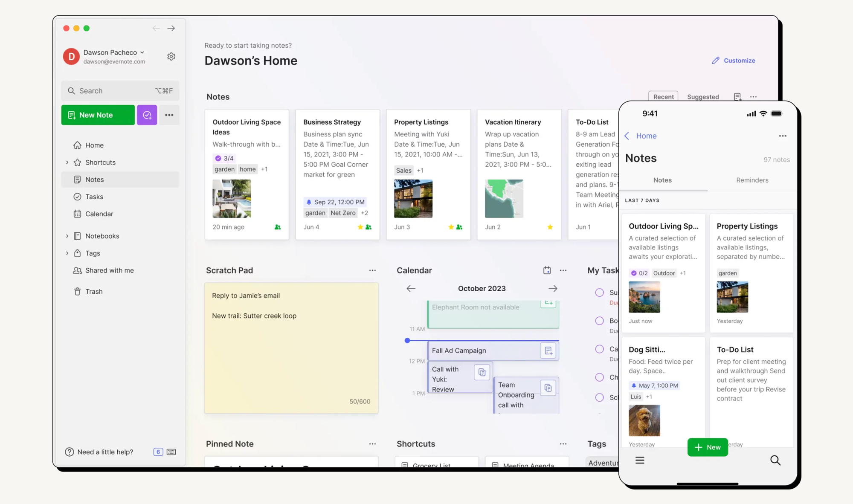Tap the mobile search magnifier icon
853x504 pixels.
pos(775,460)
